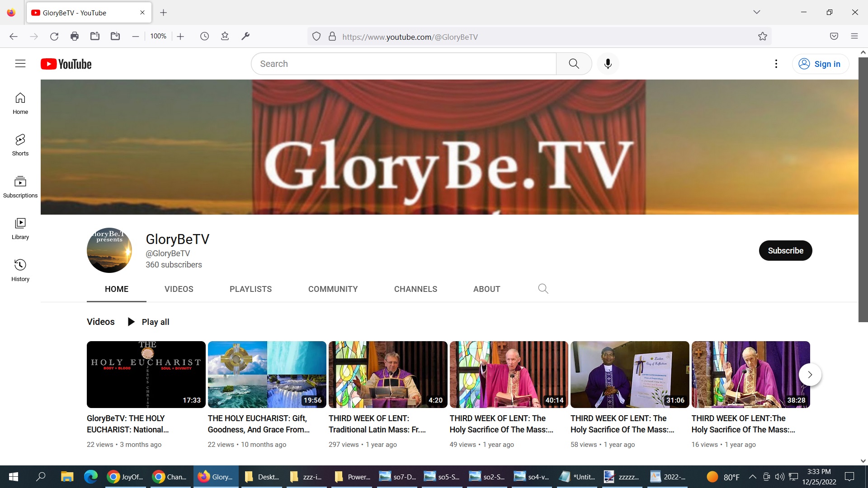The image size is (868, 488).
Task: Open the Firefox application menu
Action: [x=854, y=36]
